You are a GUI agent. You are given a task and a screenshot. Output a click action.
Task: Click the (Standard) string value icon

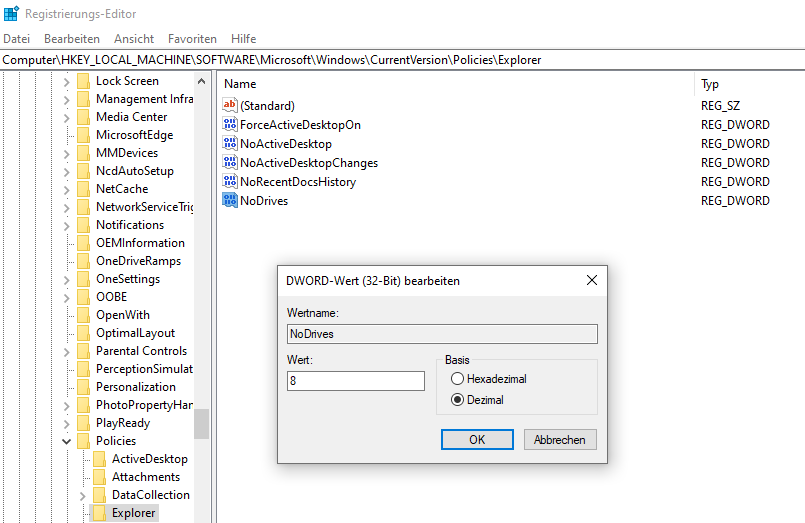pos(229,105)
